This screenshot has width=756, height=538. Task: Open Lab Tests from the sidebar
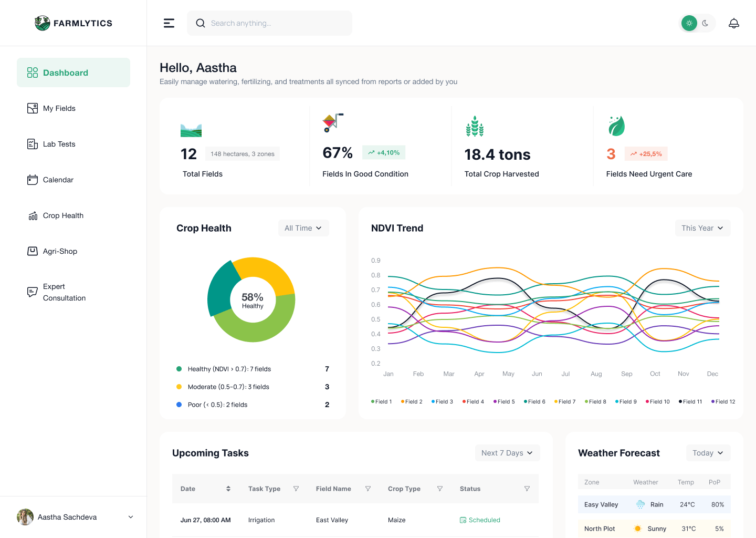coord(59,144)
